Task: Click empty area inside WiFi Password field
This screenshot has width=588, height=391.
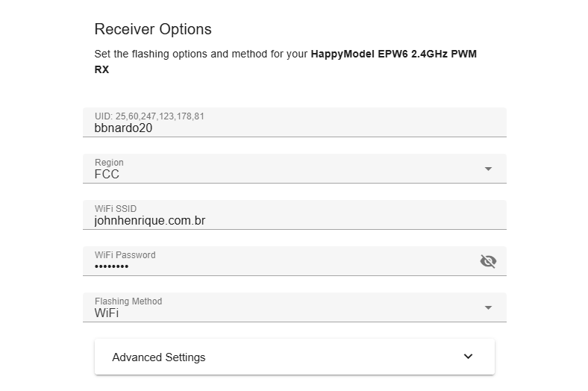Action: click(x=300, y=263)
